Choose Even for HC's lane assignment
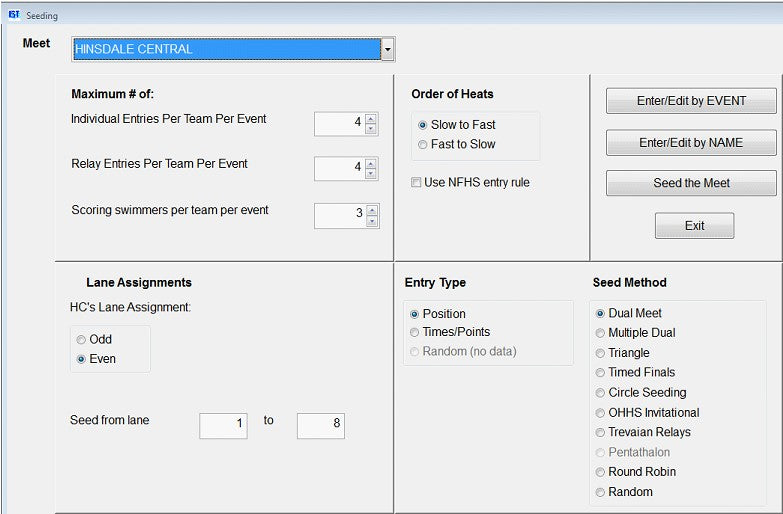The width and height of the screenshot is (783, 514). click(x=82, y=359)
